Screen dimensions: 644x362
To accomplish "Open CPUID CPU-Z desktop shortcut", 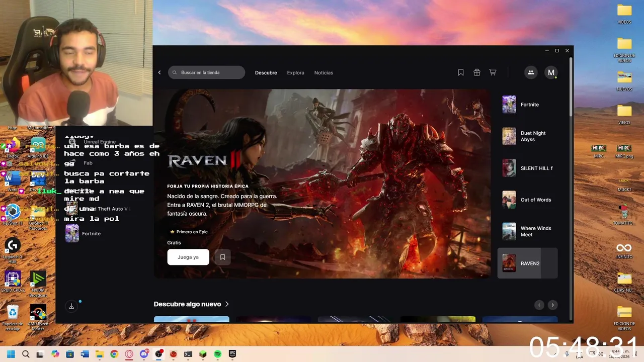I will coord(12,282).
